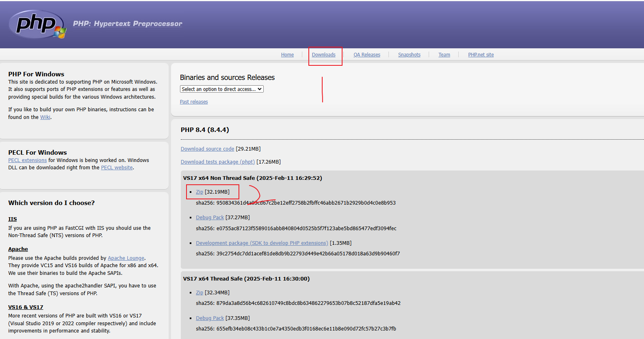The image size is (644, 339).
Task: Click the 'VS17 x64 Non Thread Safe' heading
Action: 252,178
